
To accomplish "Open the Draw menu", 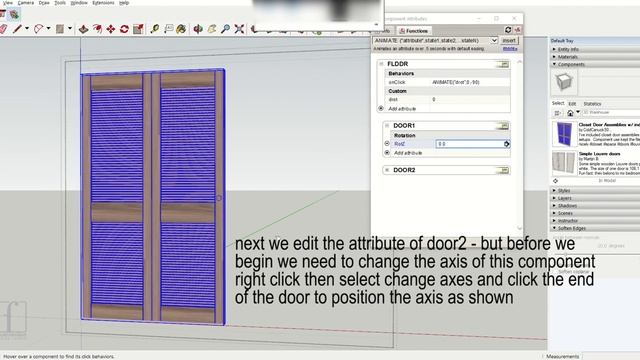I will click(x=44, y=3).
